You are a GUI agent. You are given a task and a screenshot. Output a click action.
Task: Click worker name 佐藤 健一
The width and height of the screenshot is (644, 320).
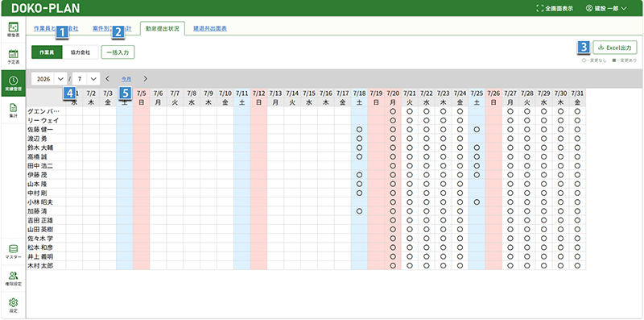tap(40, 129)
